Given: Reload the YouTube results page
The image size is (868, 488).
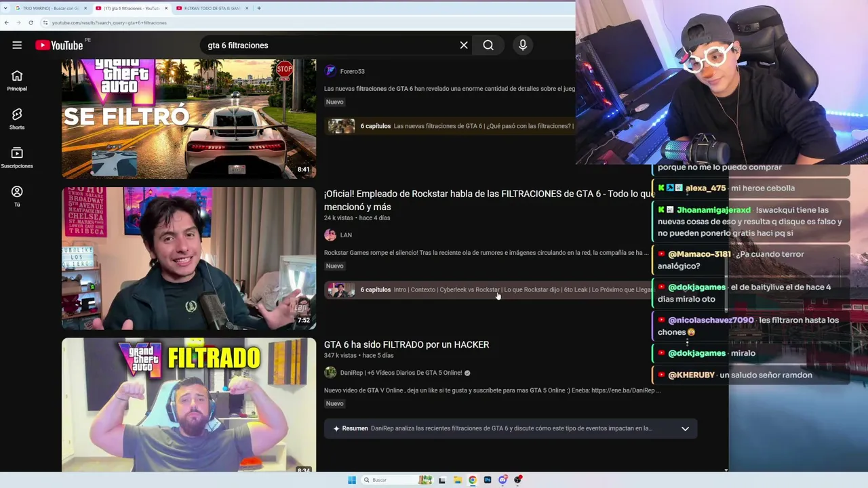Looking at the screenshot, I should coord(31,22).
